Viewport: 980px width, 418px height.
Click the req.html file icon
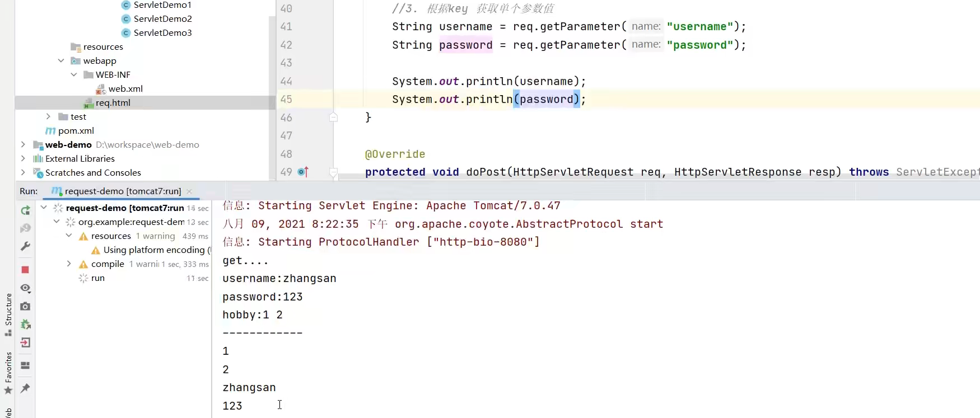point(88,103)
